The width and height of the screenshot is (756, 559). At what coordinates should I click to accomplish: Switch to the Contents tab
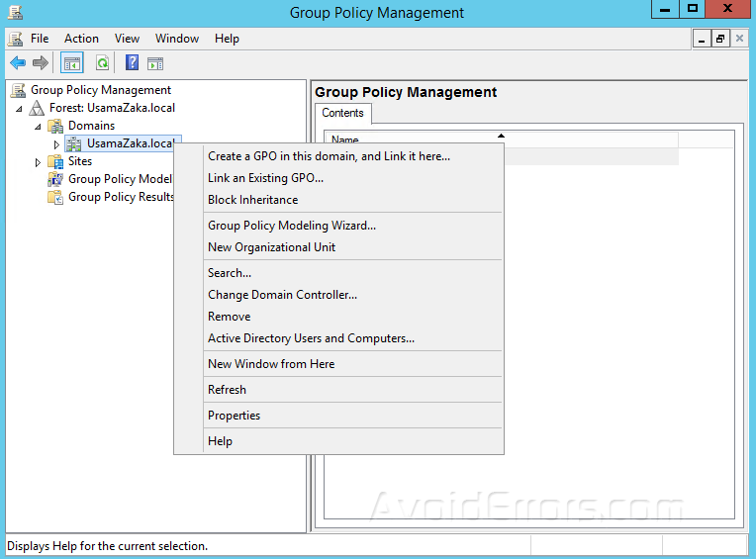[342, 114]
